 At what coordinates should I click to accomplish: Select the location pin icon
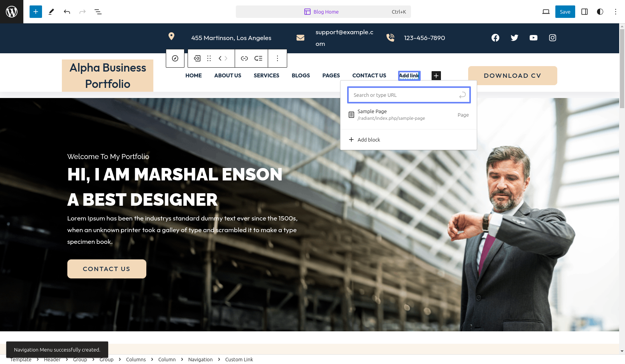click(x=171, y=36)
